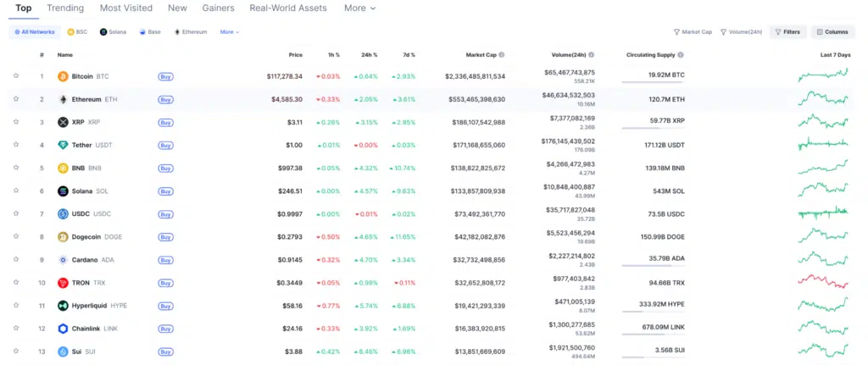Click the TRON coin logo icon
Image resolution: width=868 pixels, height=365 pixels.
tap(63, 283)
